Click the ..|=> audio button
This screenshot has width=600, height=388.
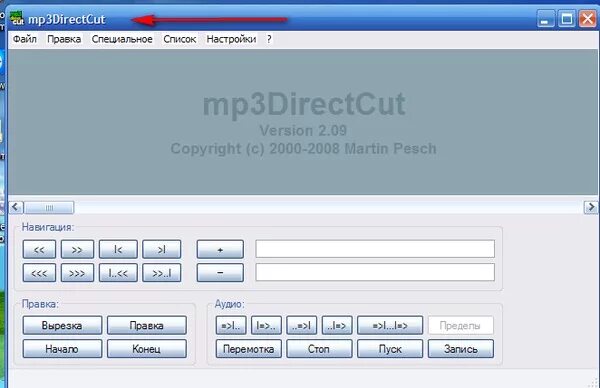pyautogui.click(x=337, y=325)
